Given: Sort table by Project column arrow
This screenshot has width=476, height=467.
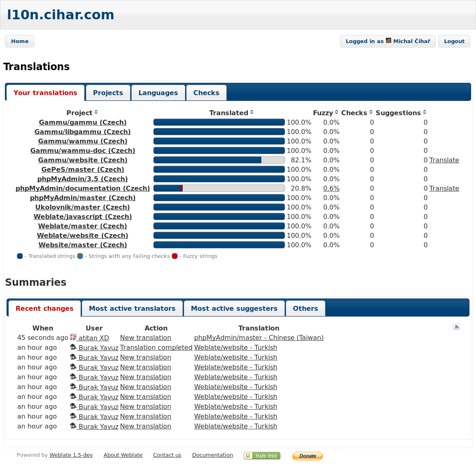Looking at the screenshot, I should (96, 112).
